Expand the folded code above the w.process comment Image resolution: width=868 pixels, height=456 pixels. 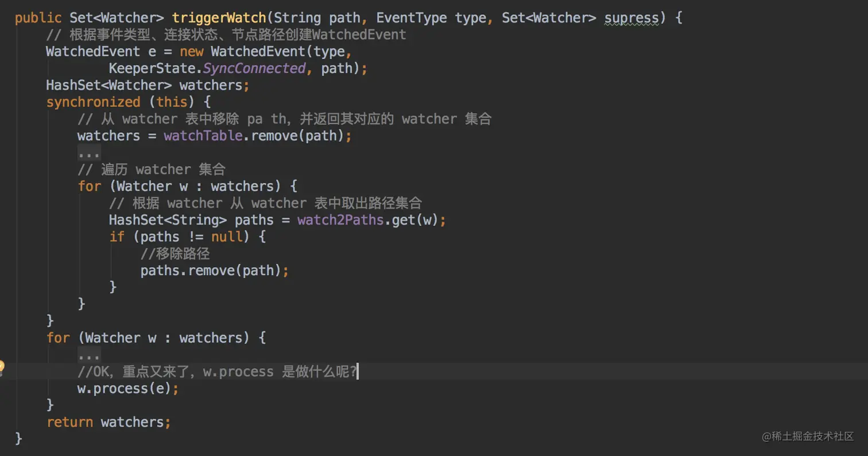89,355
